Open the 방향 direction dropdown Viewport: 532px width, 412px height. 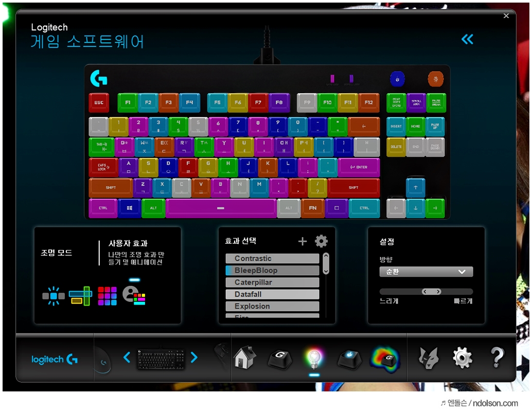pyautogui.click(x=426, y=272)
